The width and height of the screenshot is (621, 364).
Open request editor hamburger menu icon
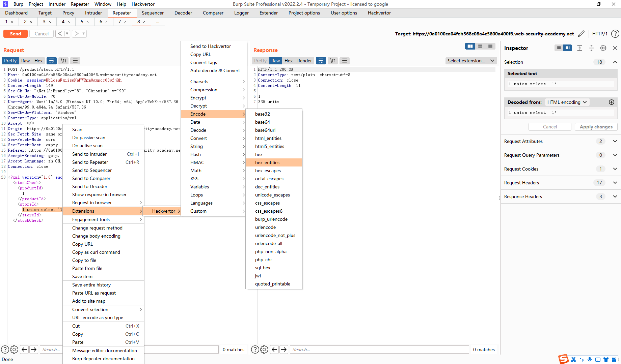(75, 61)
